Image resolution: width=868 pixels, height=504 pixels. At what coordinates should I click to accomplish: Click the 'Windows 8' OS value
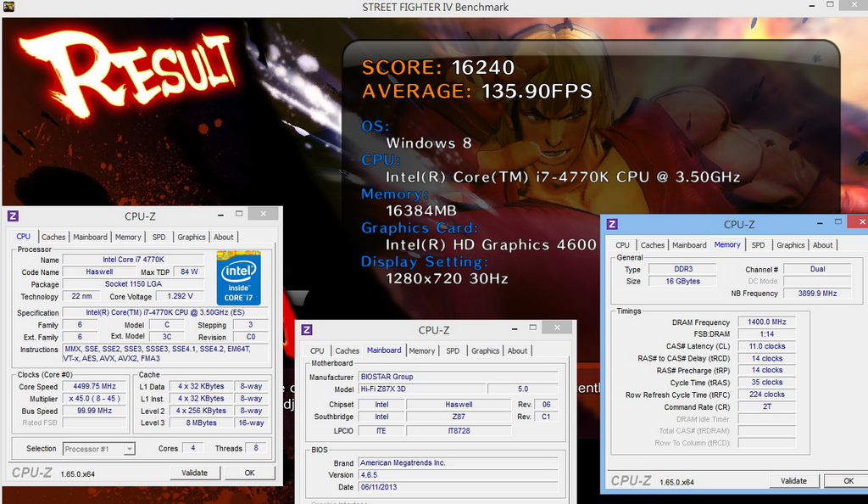pos(429,143)
